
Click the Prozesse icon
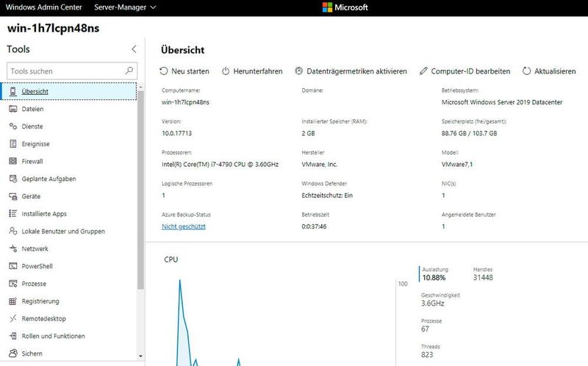pyautogui.click(x=13, y=284)
